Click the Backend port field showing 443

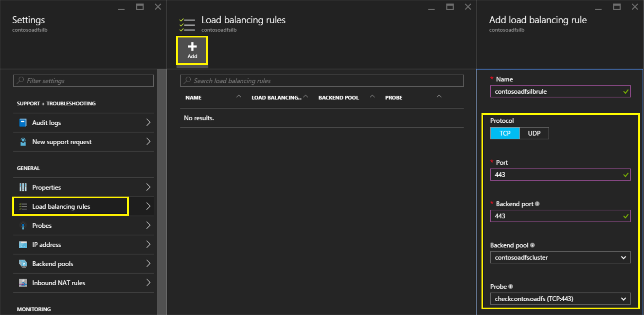(x=560, y=216)
